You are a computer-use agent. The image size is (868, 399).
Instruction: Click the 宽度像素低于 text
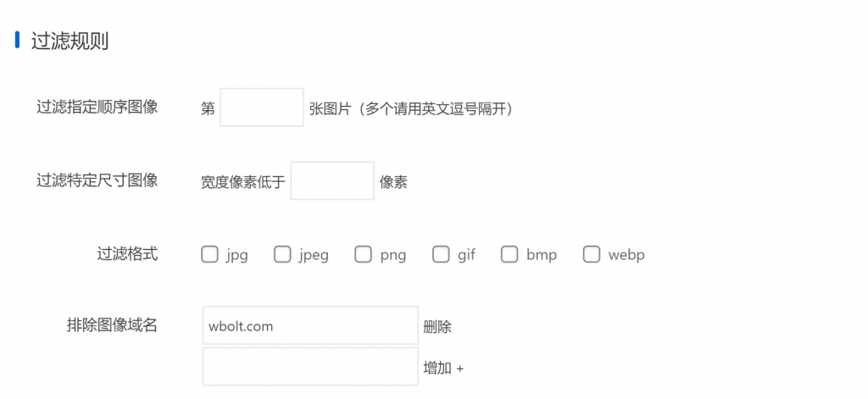pos(243,182)
